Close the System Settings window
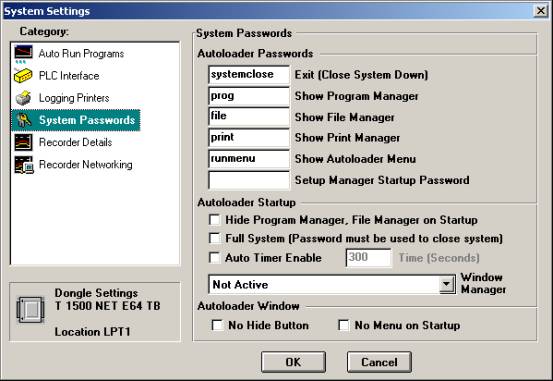The width and height of the screenshot is (553, 381). pos(541,11)
